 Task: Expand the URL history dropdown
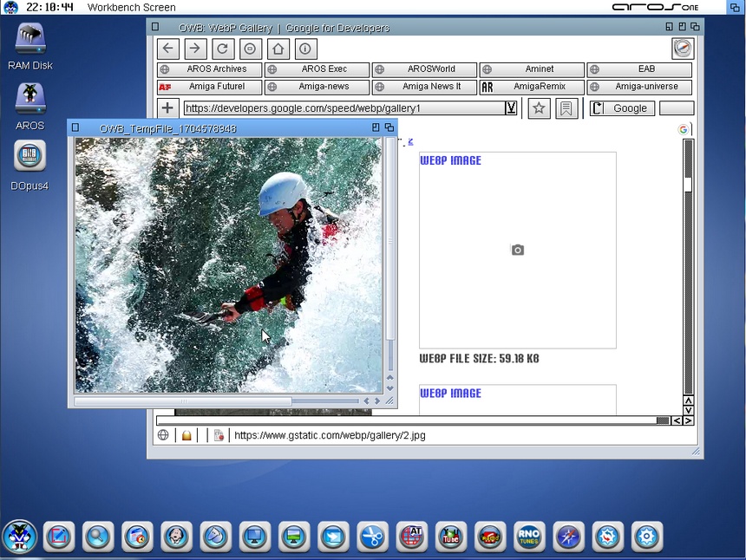coord(511,108)
